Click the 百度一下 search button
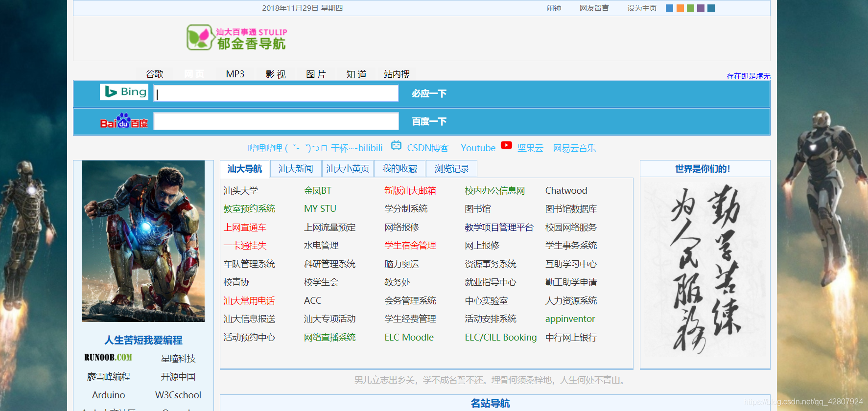Viewport: 868px width, 411px height. [x=429, y=121]
